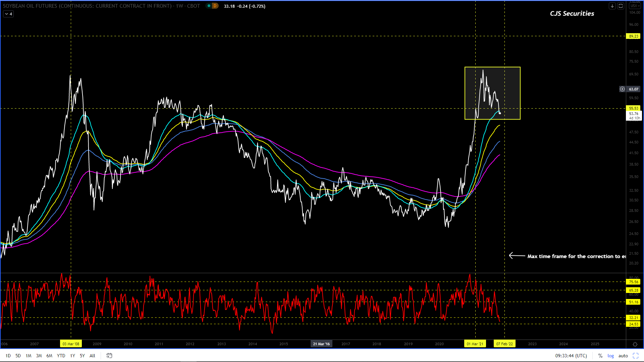Select the 1Y time range

click(72, 356)
